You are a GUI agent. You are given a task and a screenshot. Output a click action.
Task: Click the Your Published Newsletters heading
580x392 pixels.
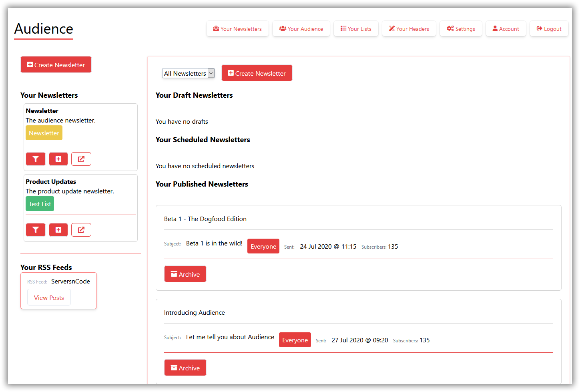202,184
